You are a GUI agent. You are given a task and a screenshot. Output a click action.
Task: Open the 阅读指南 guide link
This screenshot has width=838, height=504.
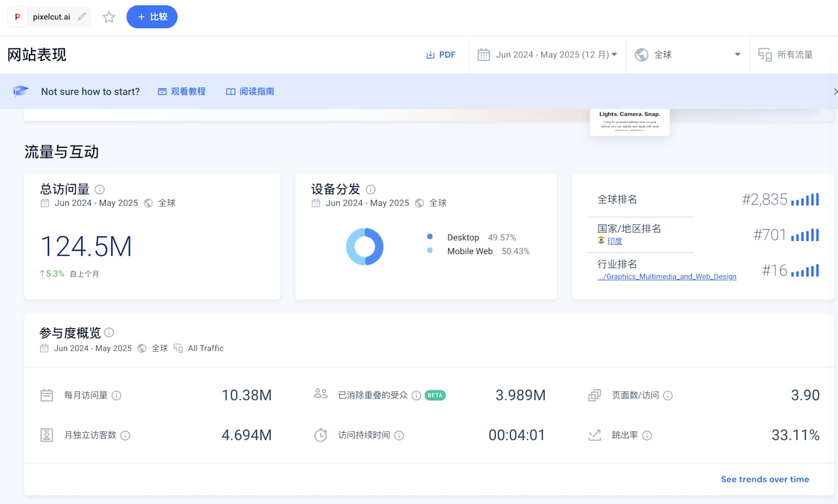[250, 92]
